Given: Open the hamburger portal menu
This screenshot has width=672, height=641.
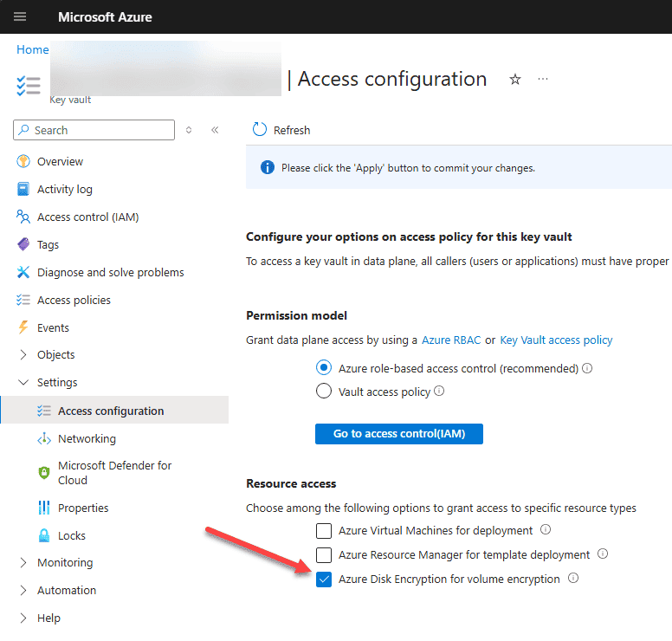Looking at the screenshot, I should coord(20,16).
